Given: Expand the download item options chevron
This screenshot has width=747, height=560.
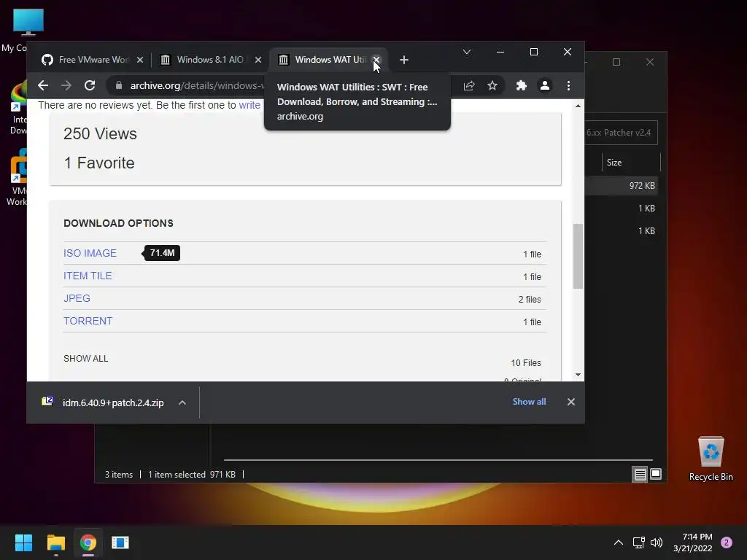Looking at the screenshot, I should (182, 402).
